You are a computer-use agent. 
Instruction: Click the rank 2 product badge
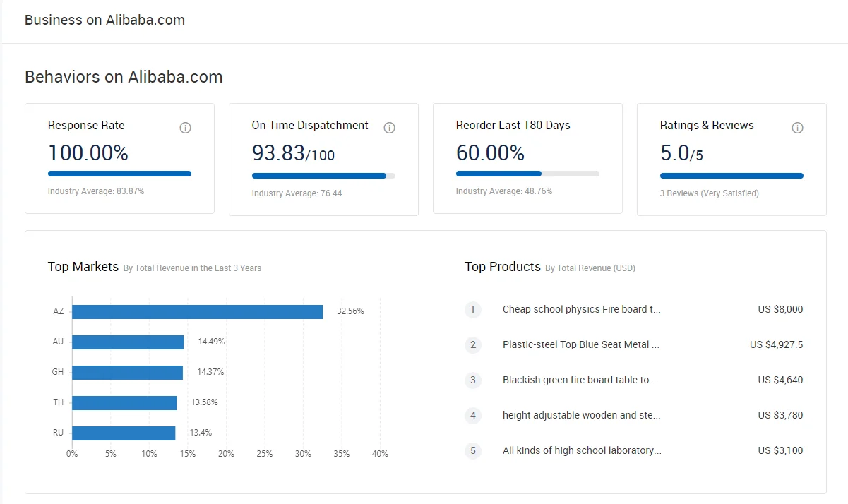pyautogui.click(x=473, y=344)
